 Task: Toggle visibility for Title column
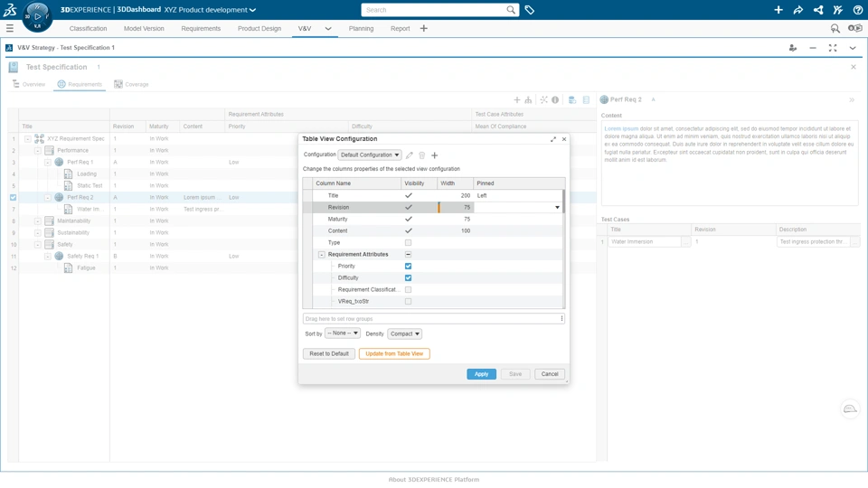click(409, 195)
